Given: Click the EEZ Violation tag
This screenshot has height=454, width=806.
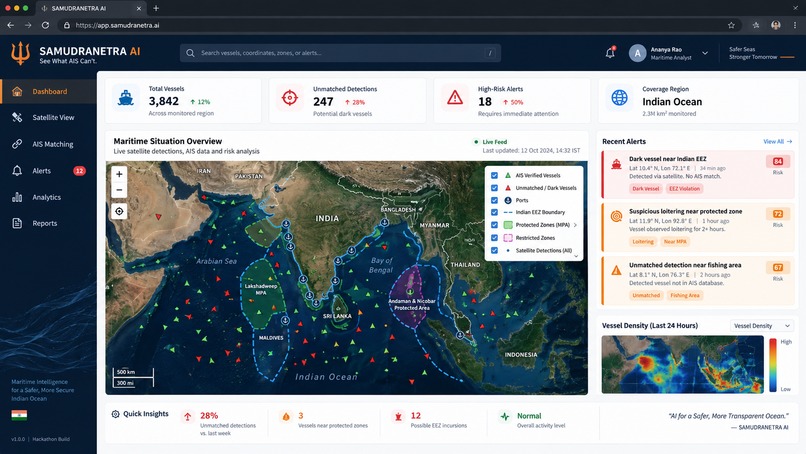Looking at the screenshot, I should [x=684, y=189].
